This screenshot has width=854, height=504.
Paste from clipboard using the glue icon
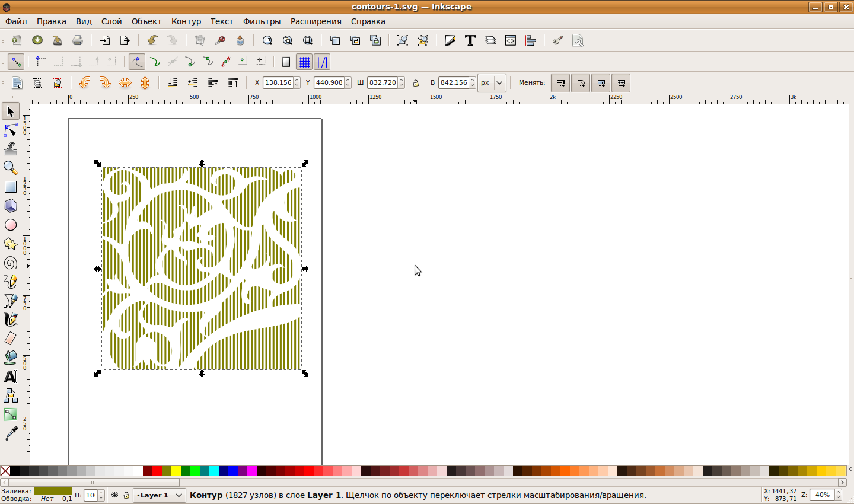240,40
